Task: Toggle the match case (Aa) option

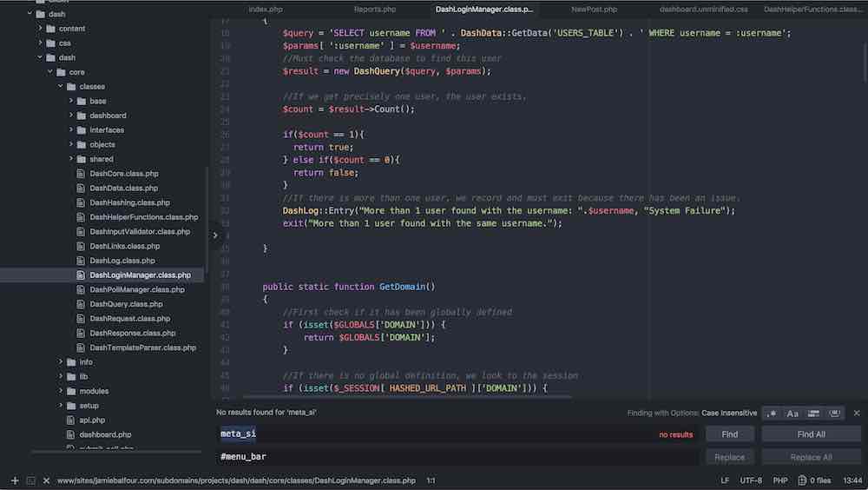Action: 792,414
